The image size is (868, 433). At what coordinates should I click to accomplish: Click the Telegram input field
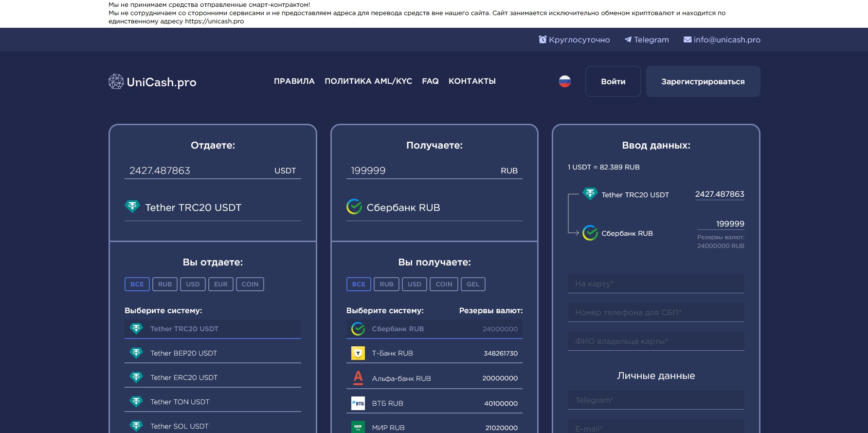(x=656, y=400)
